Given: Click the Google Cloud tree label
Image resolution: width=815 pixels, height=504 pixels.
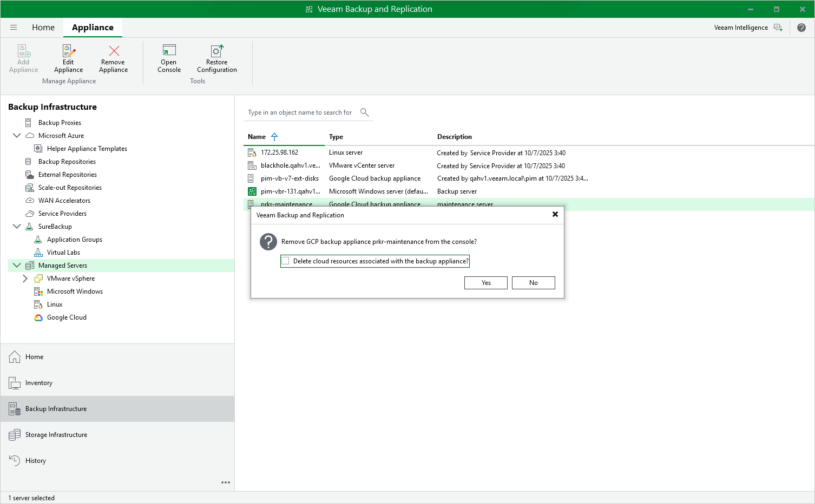Looking at the screenshot, I should tap(67, 317).
